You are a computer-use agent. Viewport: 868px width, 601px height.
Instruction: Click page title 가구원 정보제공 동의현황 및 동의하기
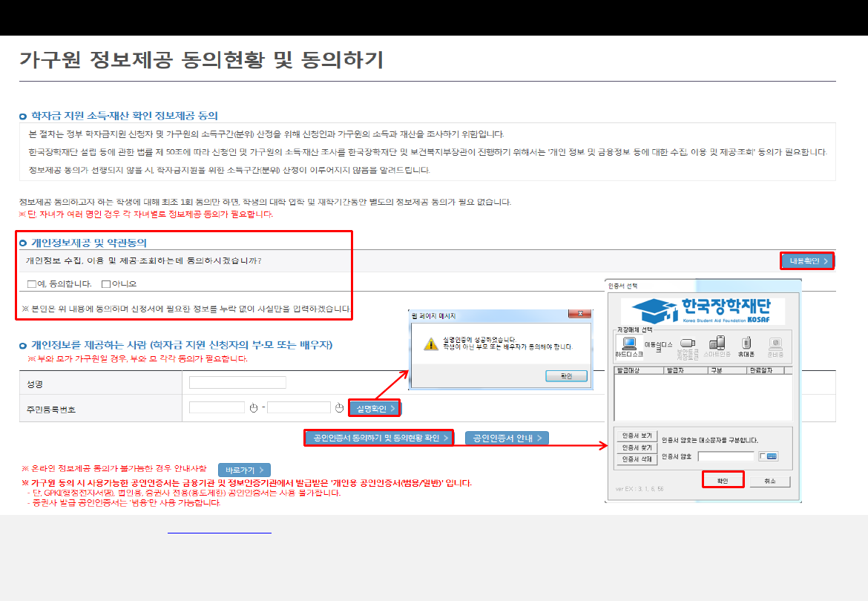(202, 59)
